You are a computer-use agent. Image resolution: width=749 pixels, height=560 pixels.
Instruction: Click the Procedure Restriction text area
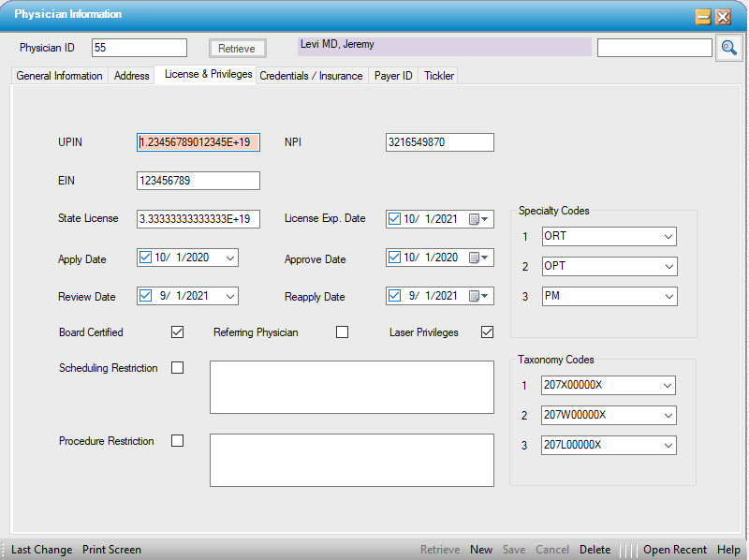(351, 460)
